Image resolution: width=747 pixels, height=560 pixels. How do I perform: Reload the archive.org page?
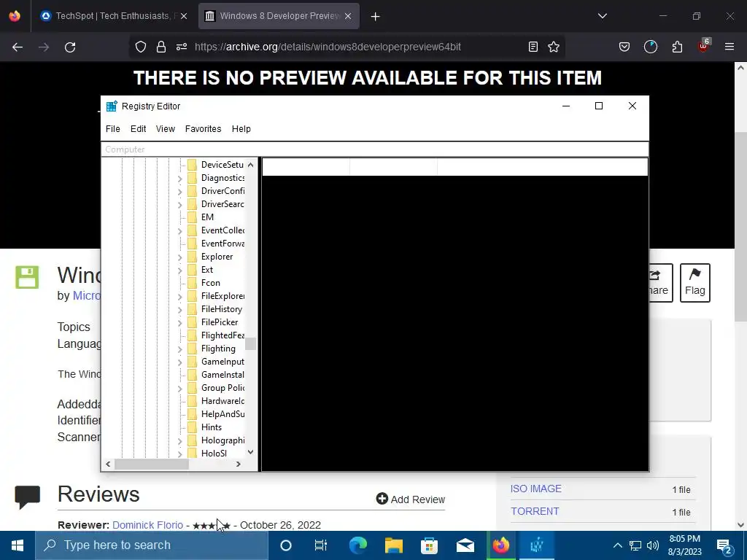tap(70, 47)
